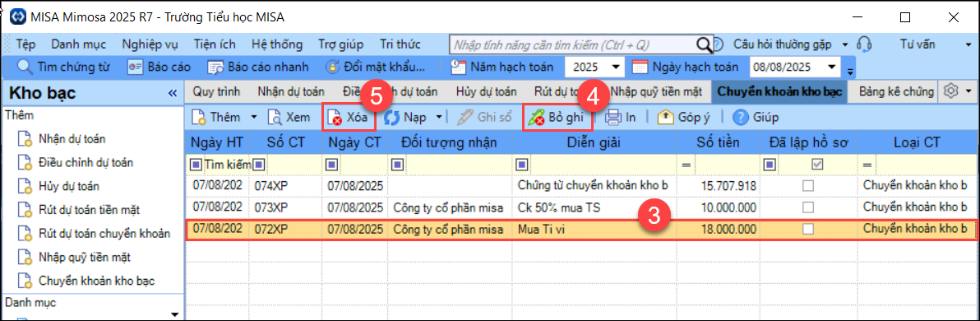
Task: Open the Giúp help icon
Action: [741, 117]
